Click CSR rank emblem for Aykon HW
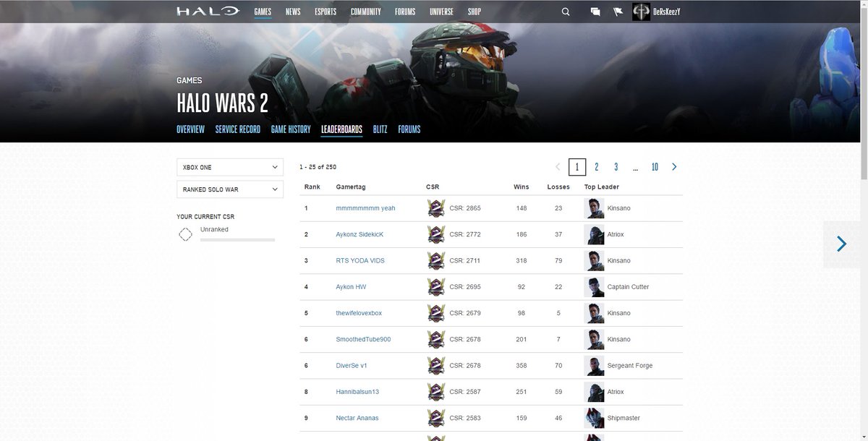The image size is (868, 441). tap(436, 287)
